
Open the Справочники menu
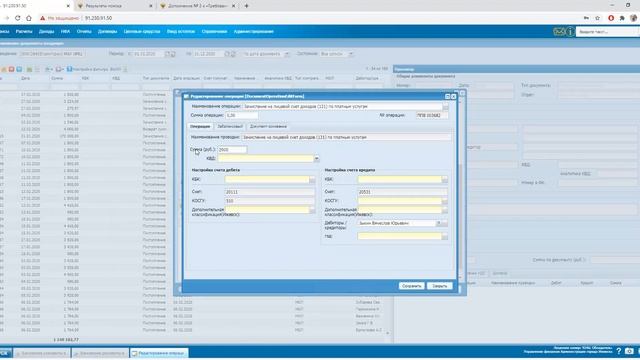[214, 31]
